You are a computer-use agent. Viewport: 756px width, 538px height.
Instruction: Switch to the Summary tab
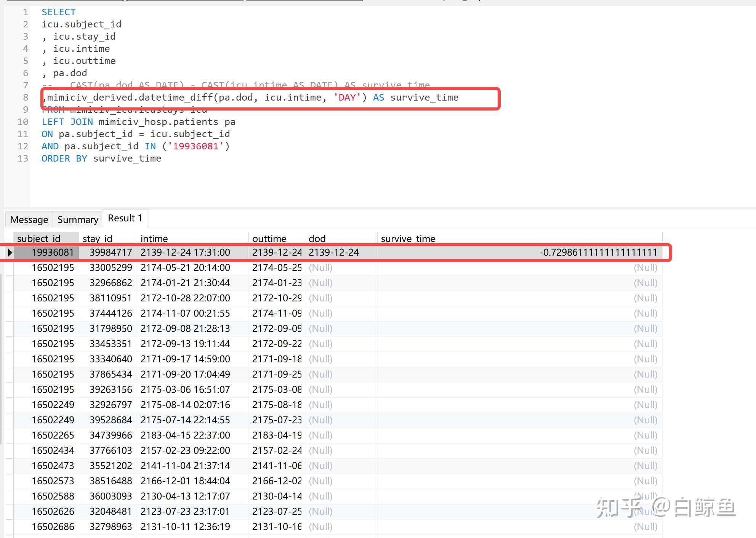click(x=78, y=219)
